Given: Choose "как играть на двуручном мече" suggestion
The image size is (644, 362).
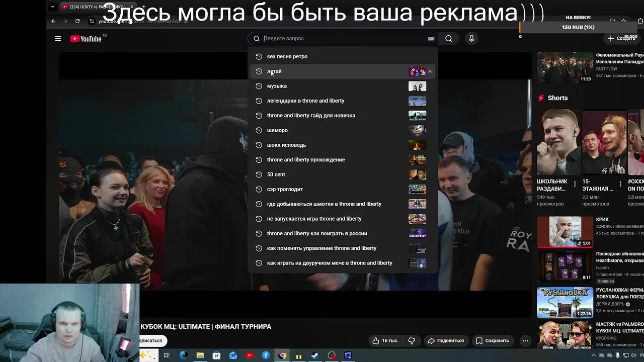Looking at the screenshot, I should (x=343, y=263).
